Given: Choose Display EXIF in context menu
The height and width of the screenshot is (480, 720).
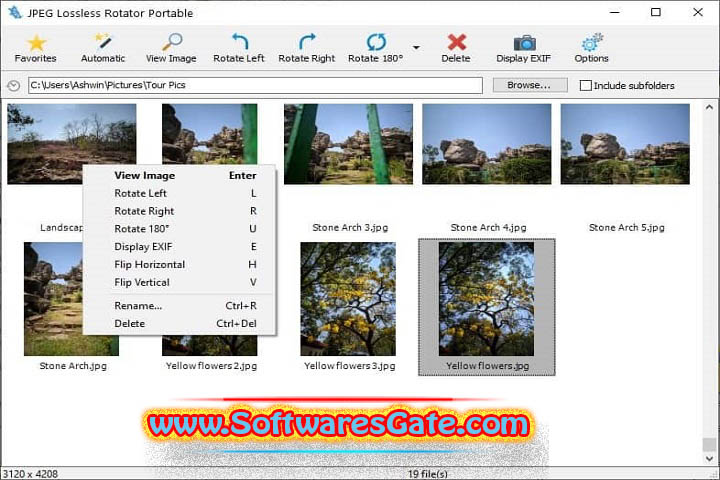Looking at the screenshot, I should pos(180,247).
